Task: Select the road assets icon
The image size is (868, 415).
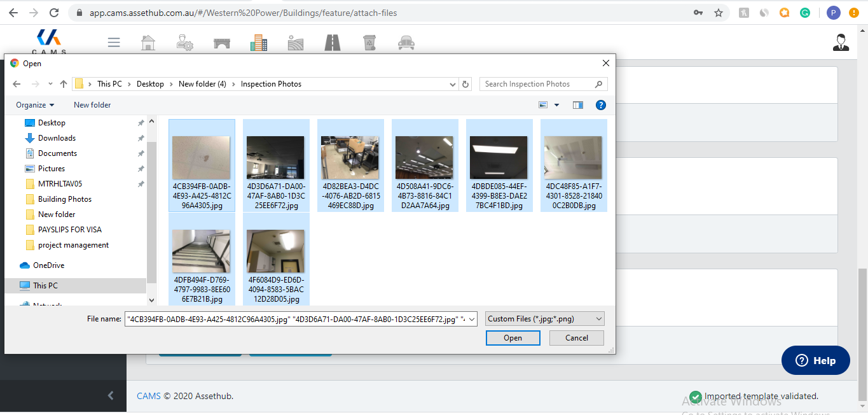Action: coord(333,43)
